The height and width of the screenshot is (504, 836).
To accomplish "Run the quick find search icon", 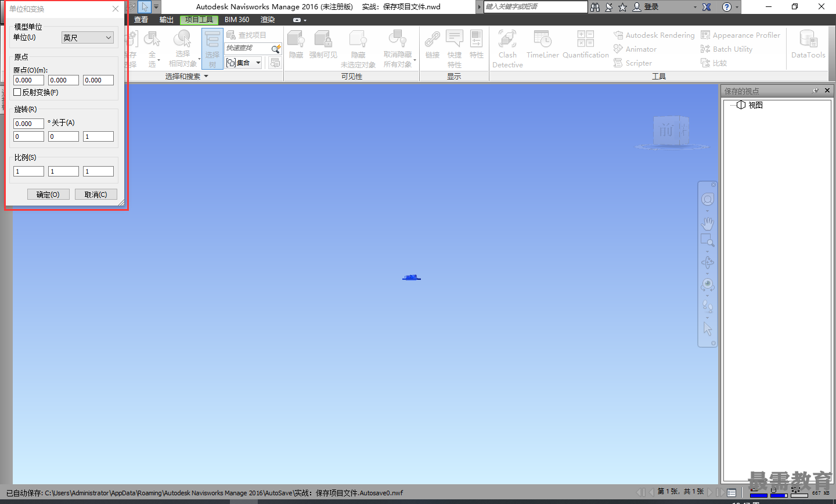I will point(276,49).
